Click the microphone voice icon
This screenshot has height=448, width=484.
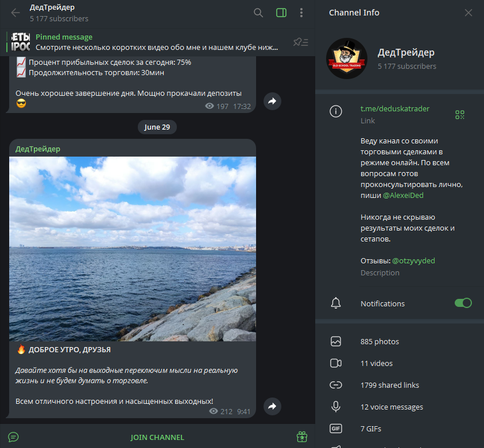click(x=336, y=407)
